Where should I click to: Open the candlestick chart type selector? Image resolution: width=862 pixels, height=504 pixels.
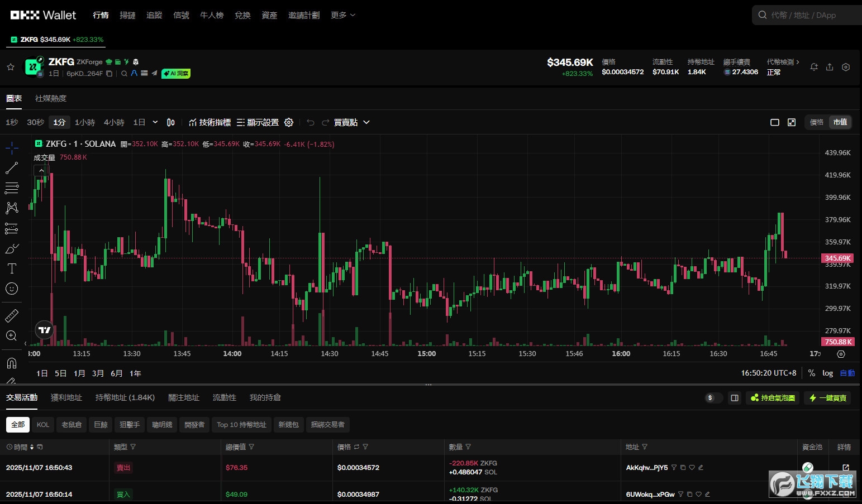tap(171, 122)
